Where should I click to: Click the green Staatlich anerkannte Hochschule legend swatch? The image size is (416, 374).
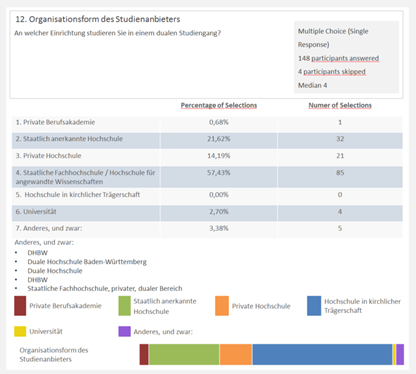pyautogui.click(x=124, y=306)
